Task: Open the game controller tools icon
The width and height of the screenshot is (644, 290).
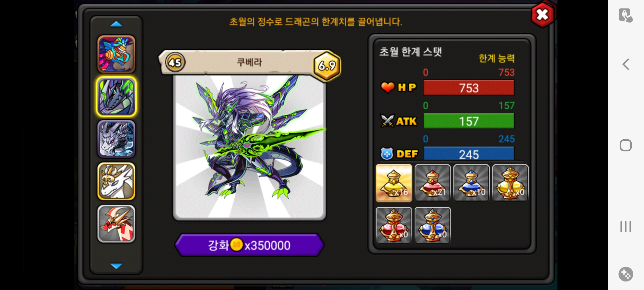Action: point(626,274)
